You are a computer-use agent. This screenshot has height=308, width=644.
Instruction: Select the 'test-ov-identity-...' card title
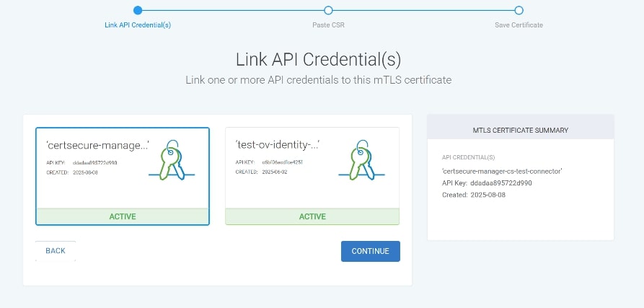point(278,145)
